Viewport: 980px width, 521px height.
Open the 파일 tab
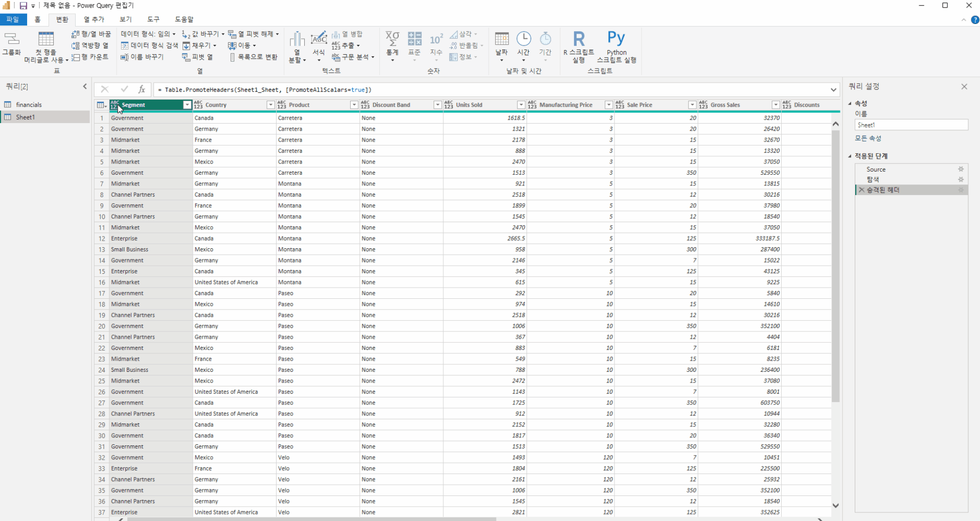(x=13, y=19)
